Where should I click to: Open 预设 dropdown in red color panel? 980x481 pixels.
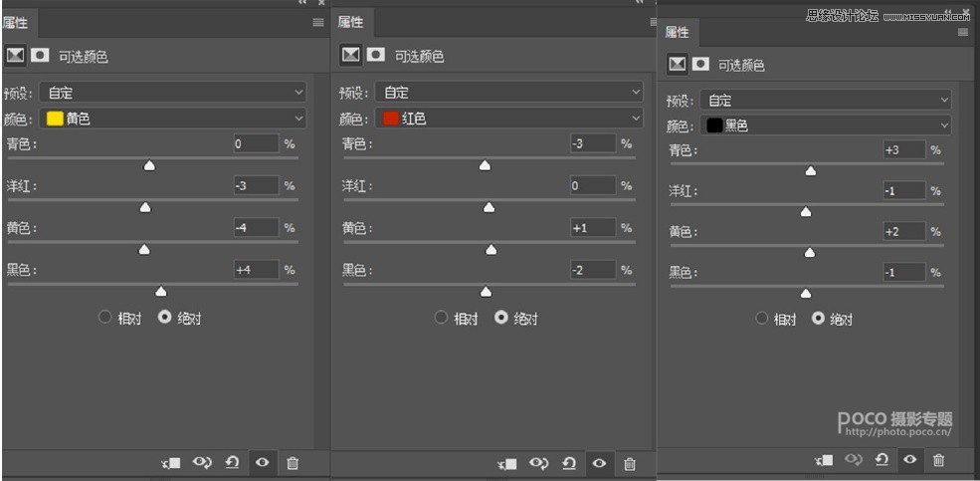(508, 93)
